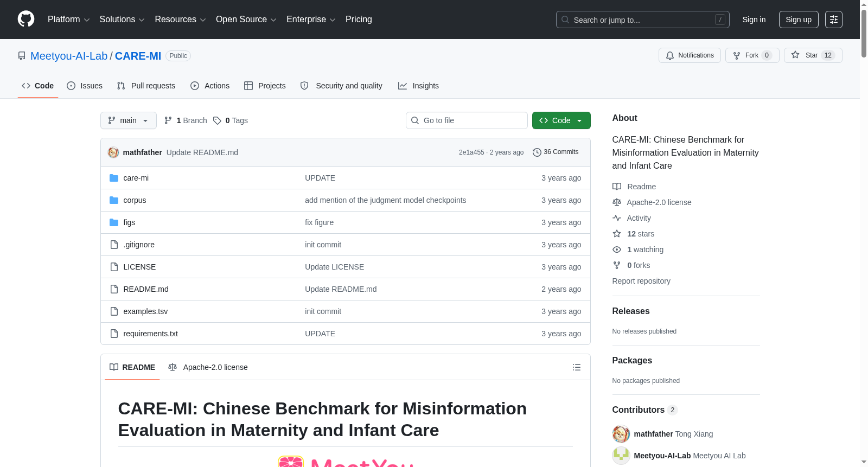Click the mathfather author name in commit bar

(x=143, y=152)
